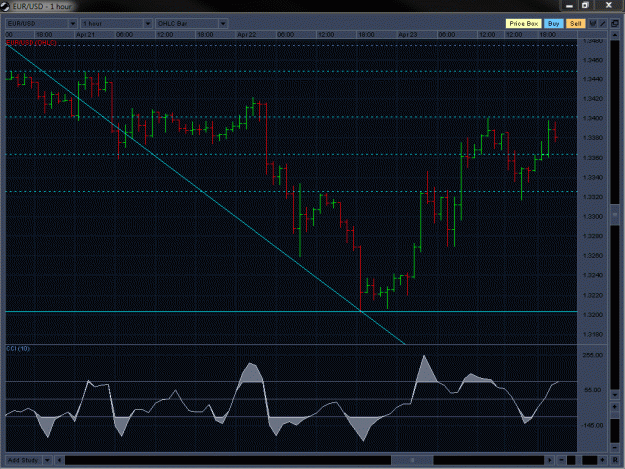Screen dimensions: 625x469
Task: Click the Apr 22 date label on time axis
Action: tap(247, 35)
